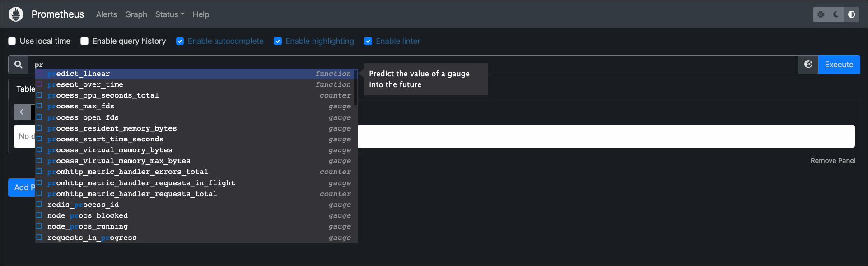Disable the Enable highlighting checkbox

coord(278,41)
